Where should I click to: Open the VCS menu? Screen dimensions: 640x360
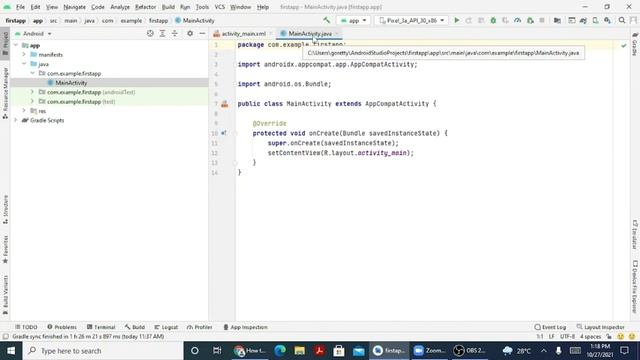pyautogui.click(x=220, y=7)
